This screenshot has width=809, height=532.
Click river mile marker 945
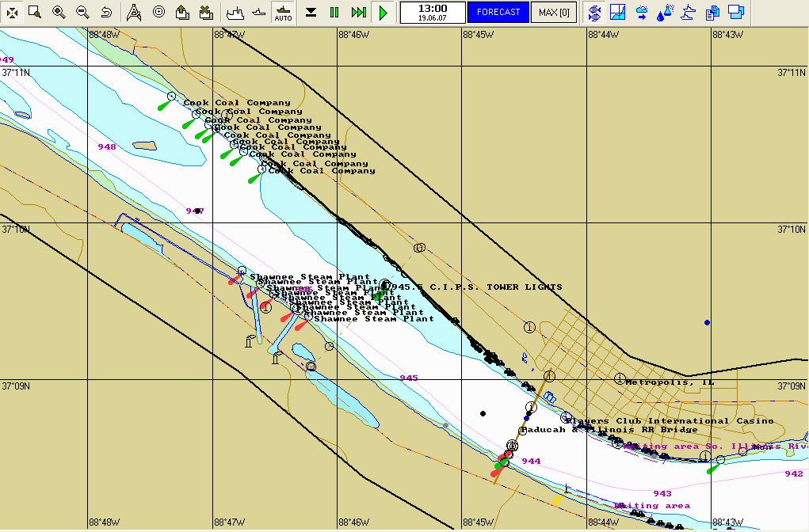[409, 378]
